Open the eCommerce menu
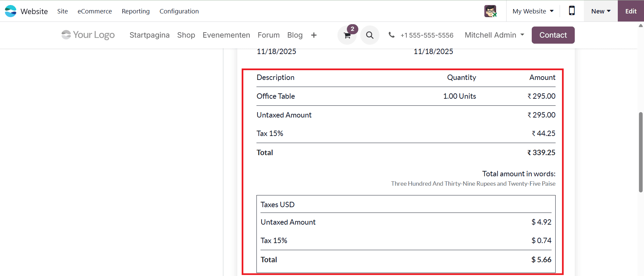 pos(94,11)
